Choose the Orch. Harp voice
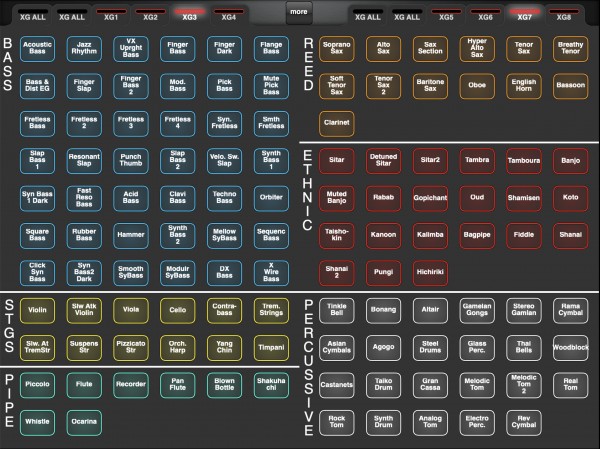 point(178,348)
